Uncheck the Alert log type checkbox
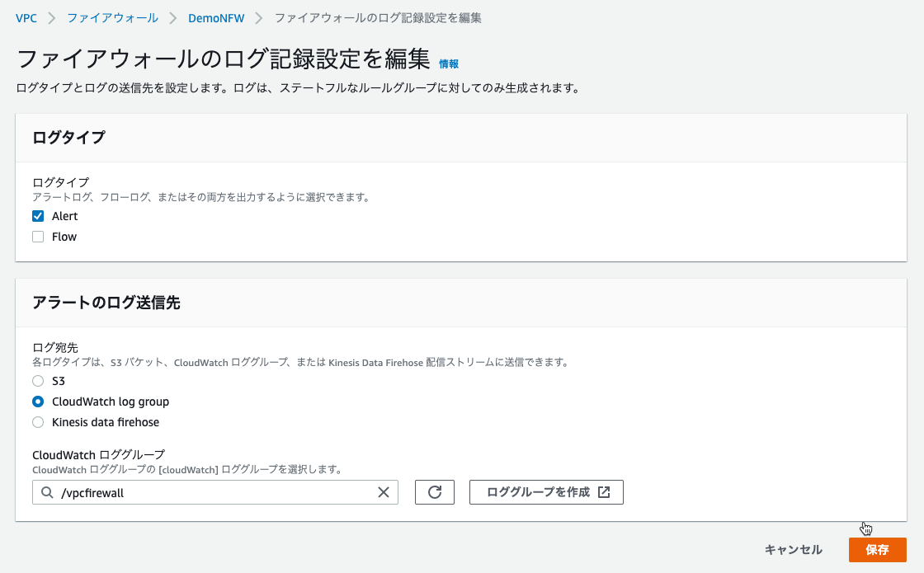This screenshot has height=573, width=924. 38,216
